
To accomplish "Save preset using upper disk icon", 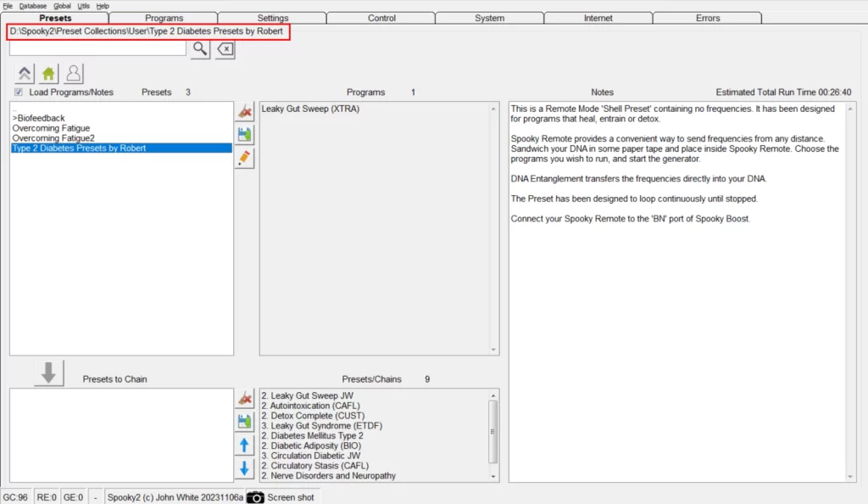I will [245, 135].
